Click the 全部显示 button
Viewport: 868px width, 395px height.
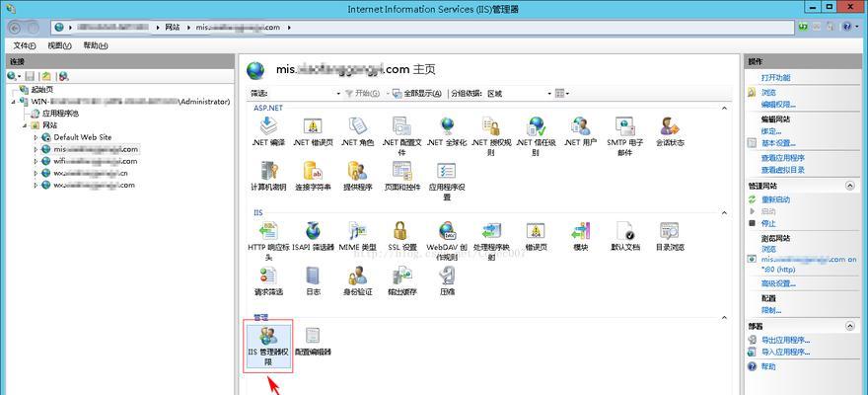(x=417, y=94)
